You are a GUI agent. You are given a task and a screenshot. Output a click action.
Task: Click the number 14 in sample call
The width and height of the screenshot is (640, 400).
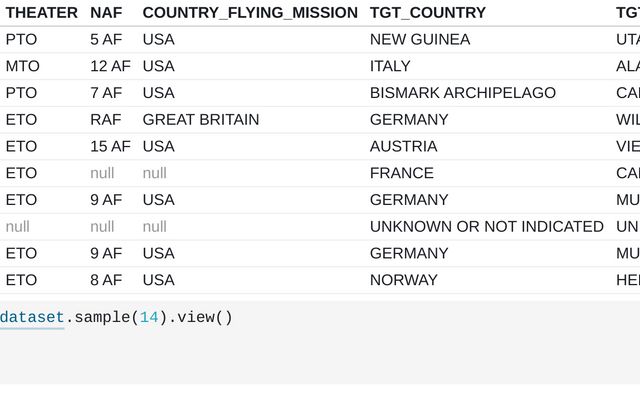149,318
